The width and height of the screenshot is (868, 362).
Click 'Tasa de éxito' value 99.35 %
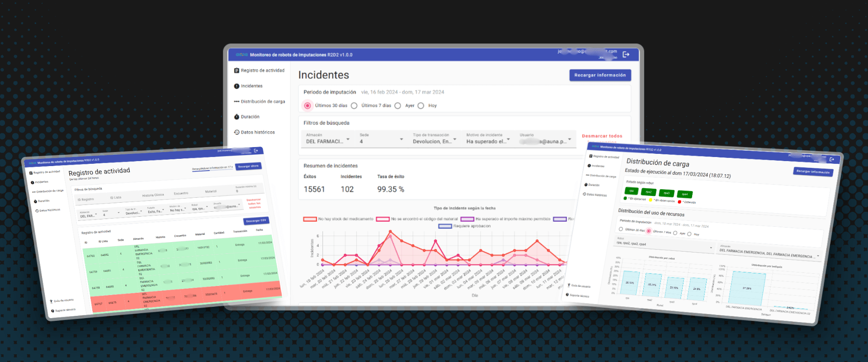point(391,189)
